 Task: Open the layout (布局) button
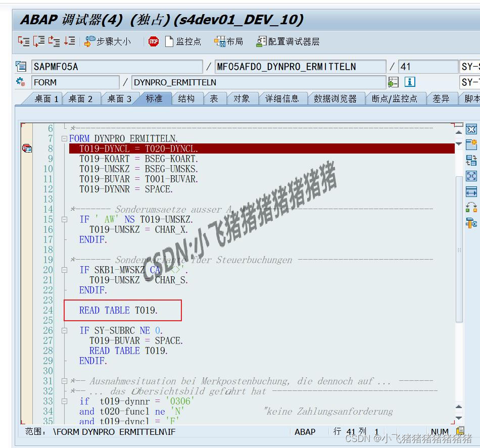(229, 41)
